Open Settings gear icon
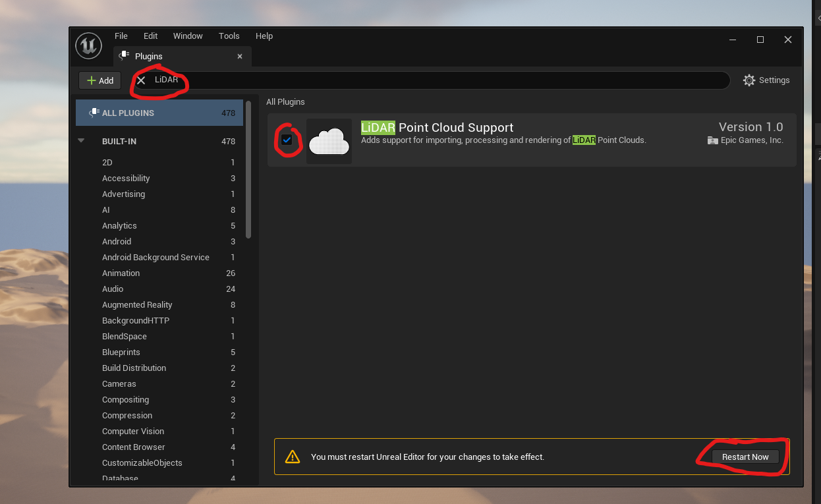 tap(749, 80)
